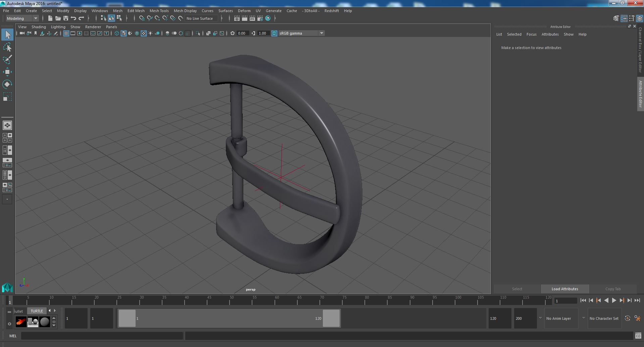The height and width of the screenshot is (347, 644).
Task: Switch to single perspective view layout
Action: tap(7, 125)
